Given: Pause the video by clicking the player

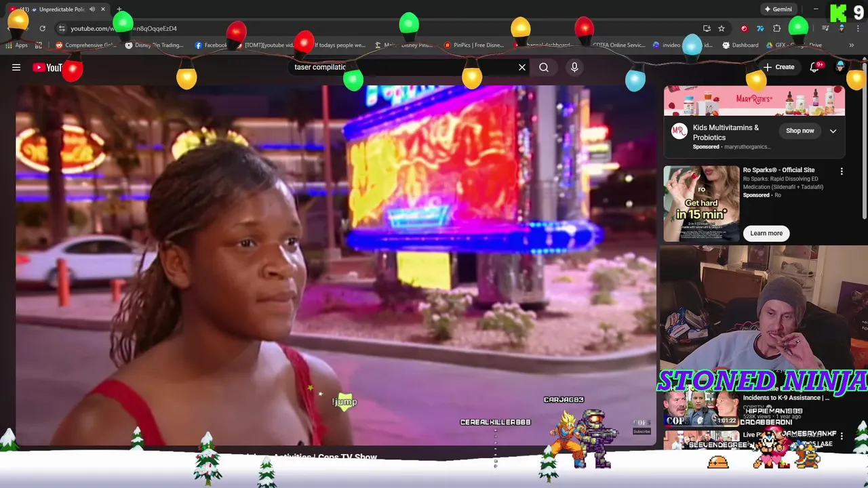Looking at the screenshot, I should (336, 265).
